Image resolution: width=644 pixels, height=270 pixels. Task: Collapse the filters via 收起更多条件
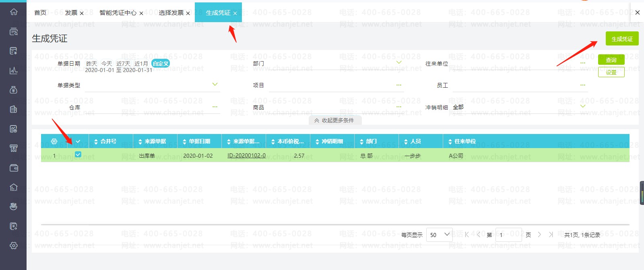pos(334,120)
